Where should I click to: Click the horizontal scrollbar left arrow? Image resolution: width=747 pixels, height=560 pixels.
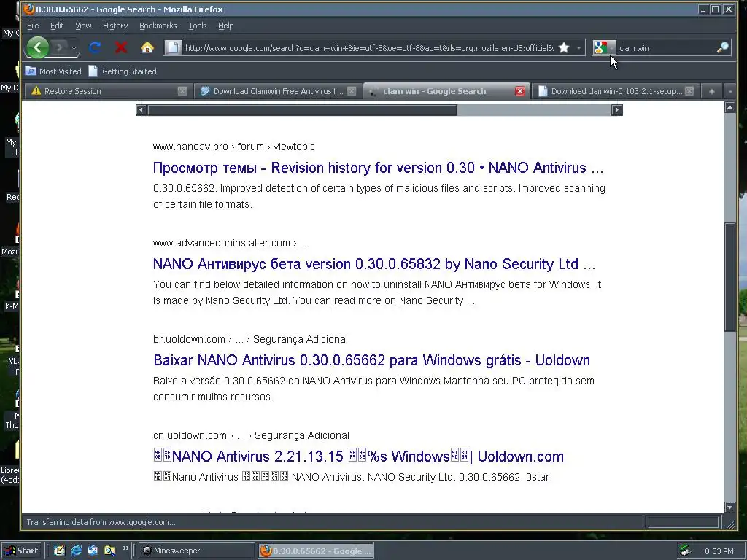pyautogui.click(x=141, y=110)
